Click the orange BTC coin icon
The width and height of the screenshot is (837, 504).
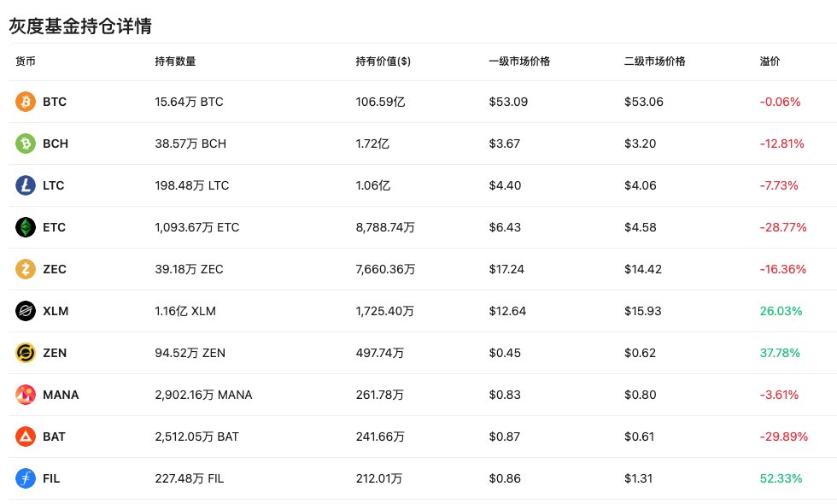click(26, 102)
